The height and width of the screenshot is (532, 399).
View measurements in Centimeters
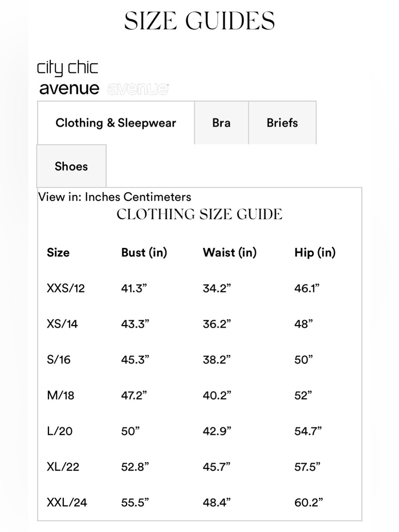(x=157, y=197)
